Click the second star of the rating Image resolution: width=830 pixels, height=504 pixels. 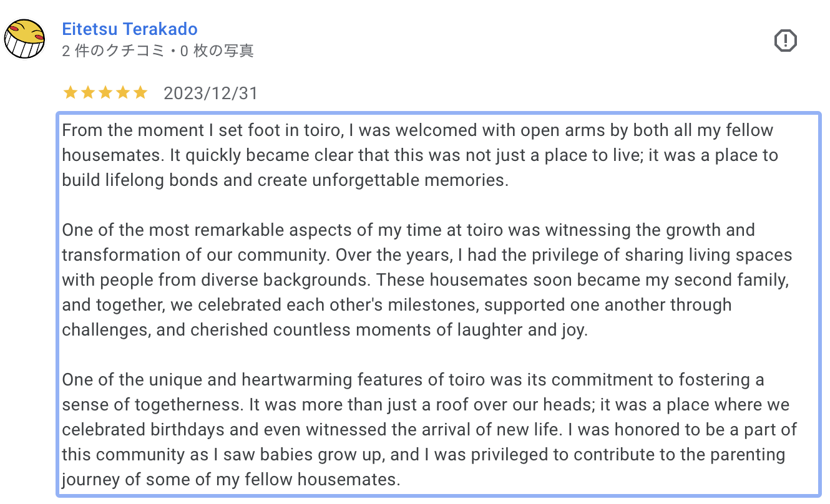[x=88, y=93]
